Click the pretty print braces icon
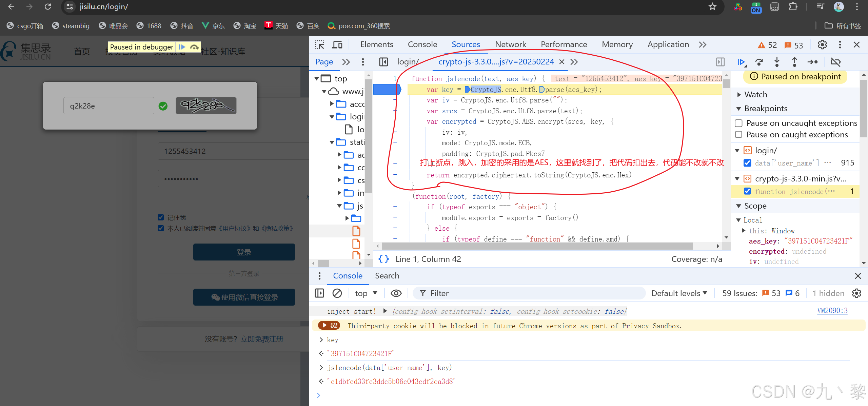Image resolution: width=868 pixels, height=406 pixels. pyautogui.click(x=384, y=259)
